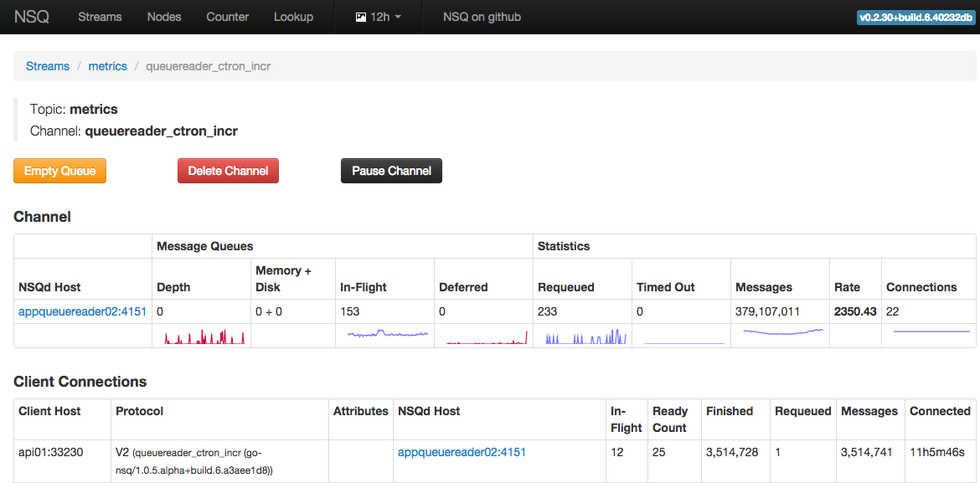Click the Deferred sparkline graph
Viewport: 980px width, 483px height.
(x=487, y=338)
